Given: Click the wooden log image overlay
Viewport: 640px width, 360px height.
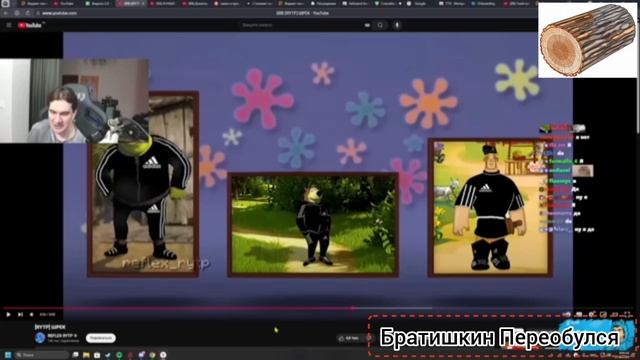Looking at the screenshot, I should tap(587, 40).
